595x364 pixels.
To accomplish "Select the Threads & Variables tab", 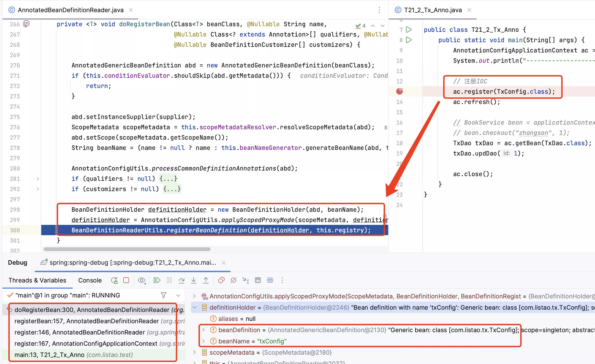I will point(37,280).
